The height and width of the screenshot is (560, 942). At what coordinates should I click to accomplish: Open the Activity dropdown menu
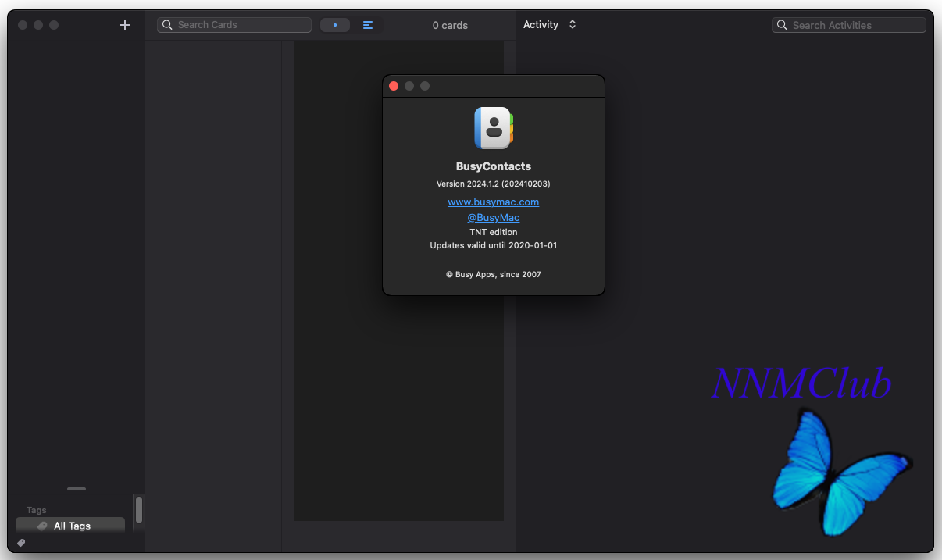[550, 25]
